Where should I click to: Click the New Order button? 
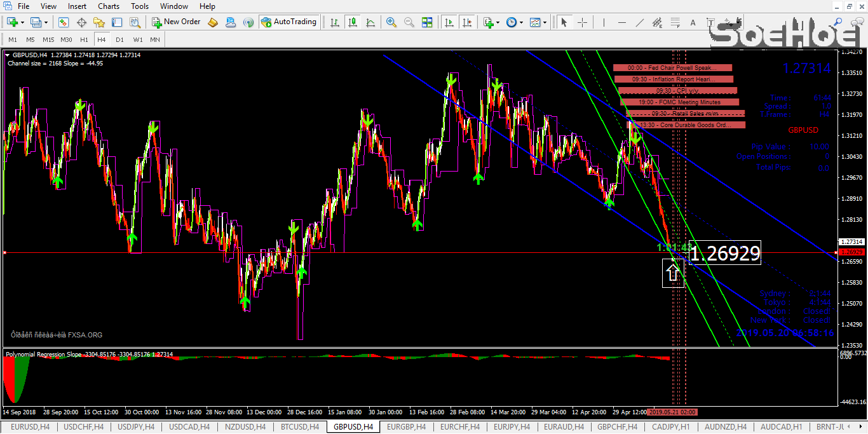coord(175,21)
